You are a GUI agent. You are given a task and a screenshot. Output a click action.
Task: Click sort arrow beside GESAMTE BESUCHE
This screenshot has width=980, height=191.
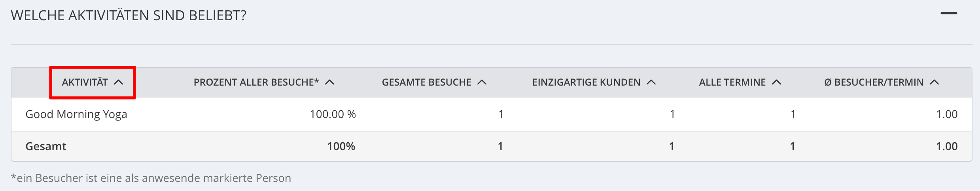482,82
